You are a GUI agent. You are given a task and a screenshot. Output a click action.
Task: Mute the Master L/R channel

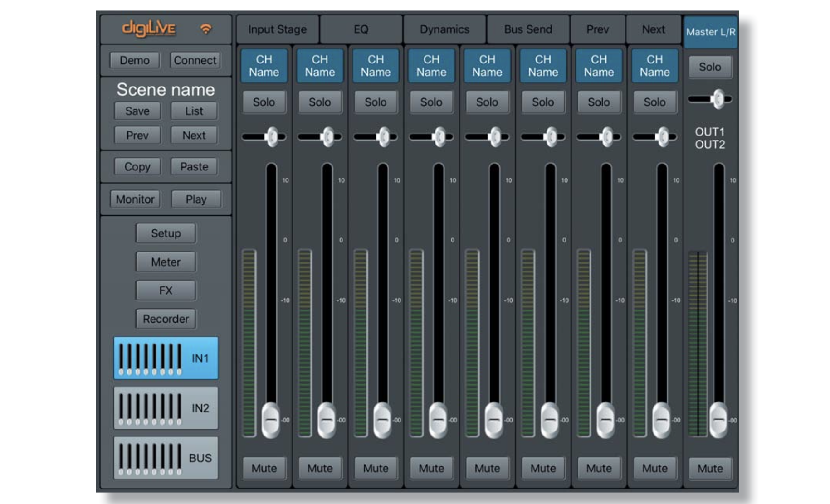(710, 468)
